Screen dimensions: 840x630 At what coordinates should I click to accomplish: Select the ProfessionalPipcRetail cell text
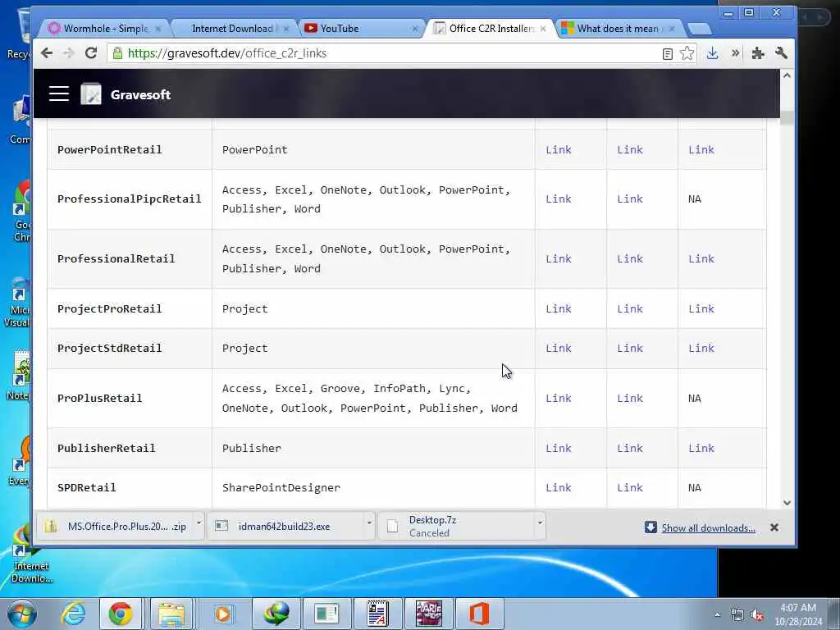pyautogui.click(x=129, y=199)
